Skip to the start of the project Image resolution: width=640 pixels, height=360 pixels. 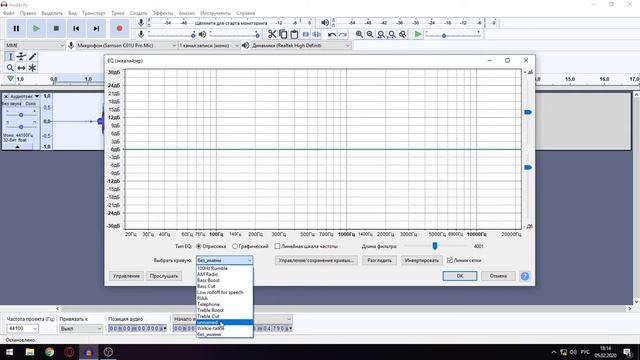click(76, 29)
